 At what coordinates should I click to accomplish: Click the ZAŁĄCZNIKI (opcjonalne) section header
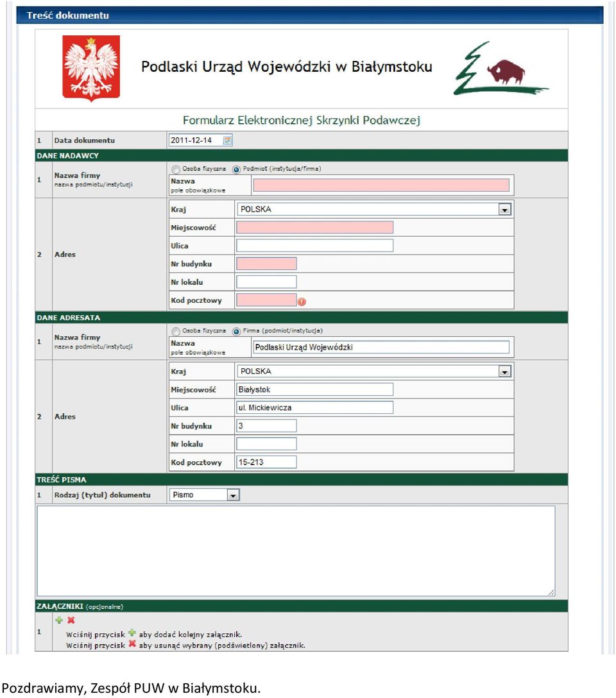coord(302,606)
